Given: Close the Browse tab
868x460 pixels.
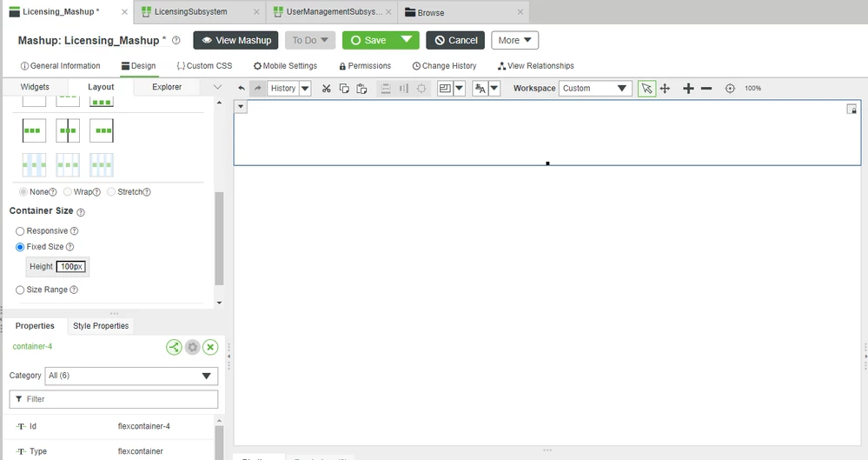Looking at the screenshot, I should point(520,11).
